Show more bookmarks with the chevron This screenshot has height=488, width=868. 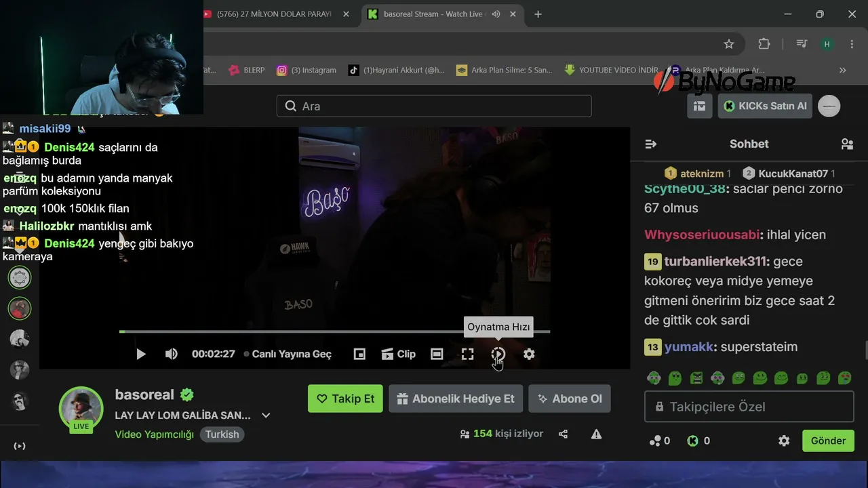842,70
